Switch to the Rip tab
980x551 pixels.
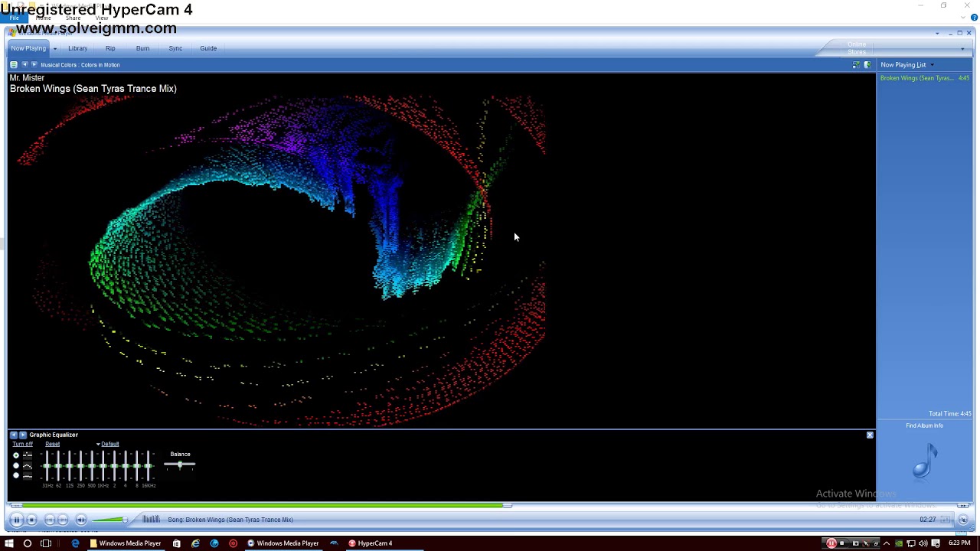(x=110, y=48)
